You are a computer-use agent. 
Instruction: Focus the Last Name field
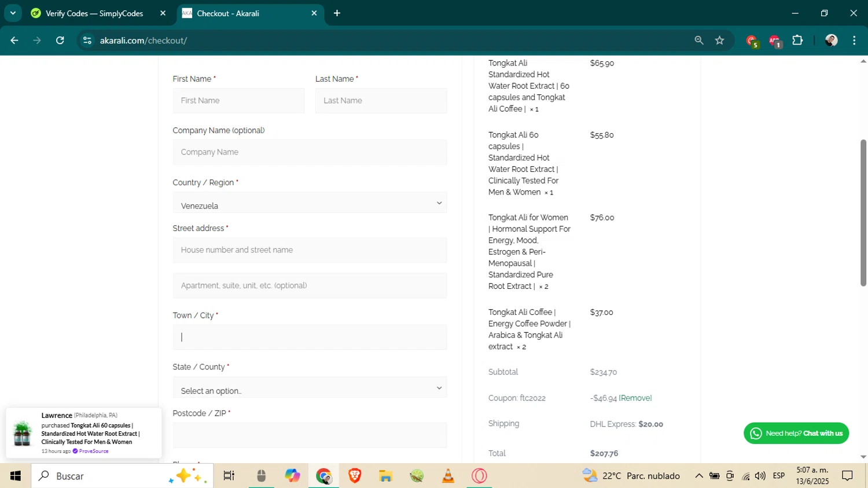(381, 101)
